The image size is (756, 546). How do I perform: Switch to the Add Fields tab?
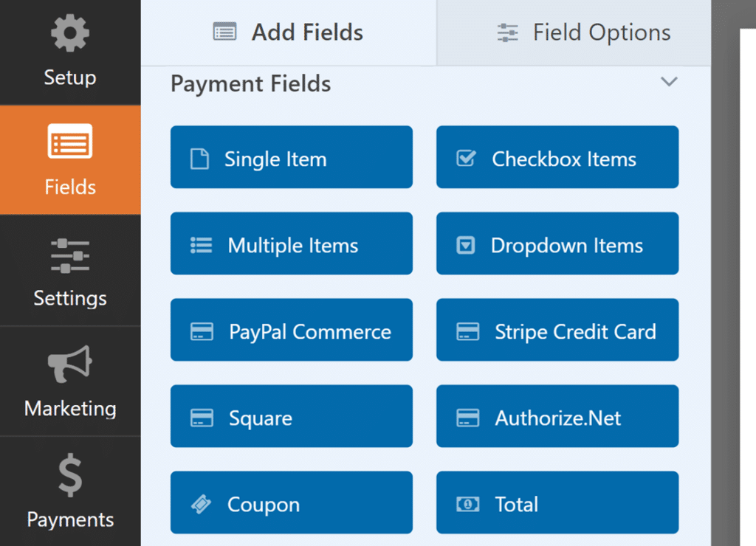pos(289,32)
